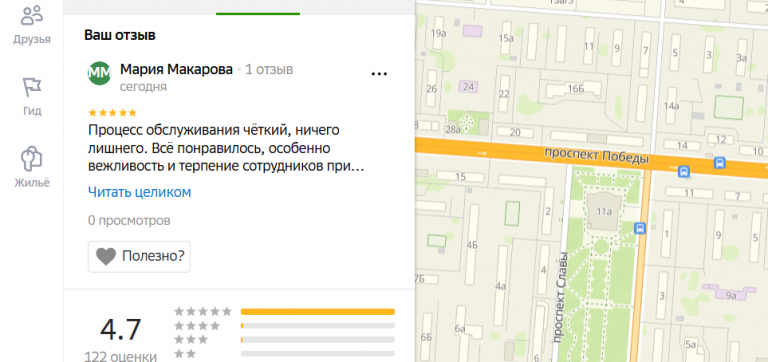Mark the review as Полезно
Image resolution: width=768 pixels, height=362 pixels.
coord(139,256)
